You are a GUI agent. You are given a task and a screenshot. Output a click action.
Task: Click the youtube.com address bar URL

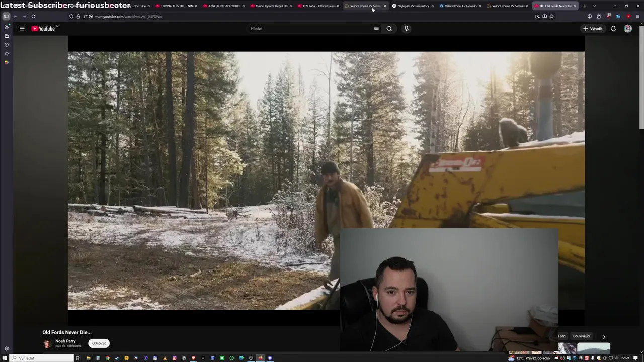coord(128,17)
